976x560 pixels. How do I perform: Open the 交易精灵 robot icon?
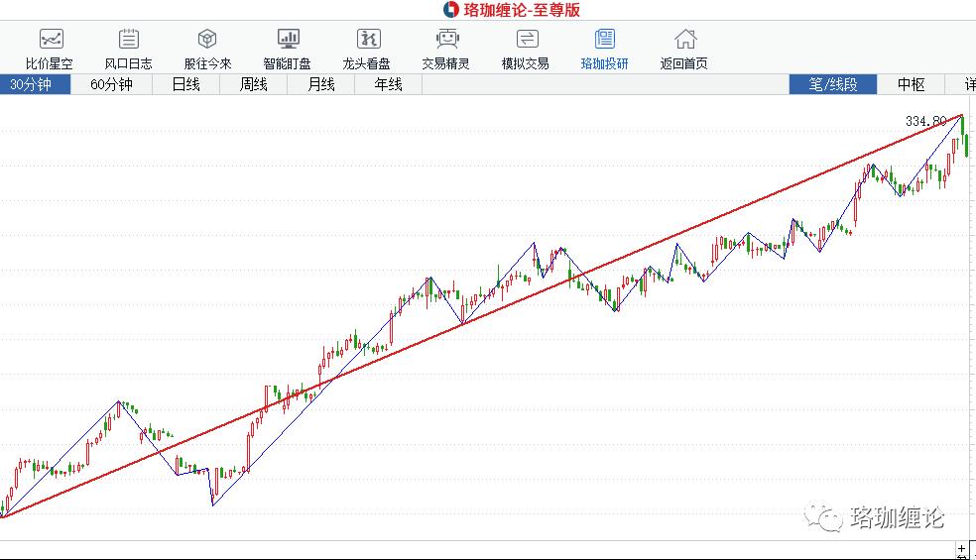[446, 41]
